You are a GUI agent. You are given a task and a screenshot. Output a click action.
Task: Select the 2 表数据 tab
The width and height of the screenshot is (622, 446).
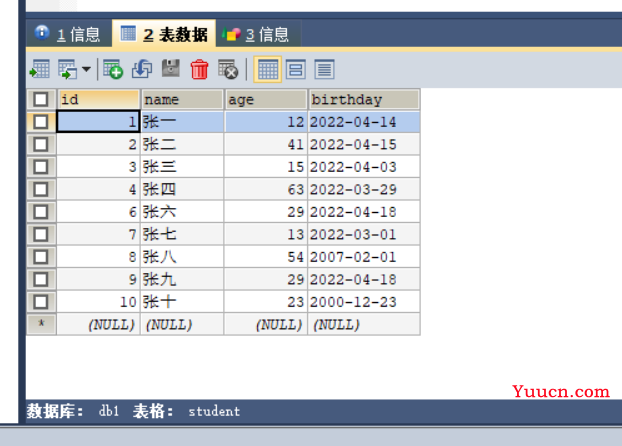[x=164, y=35]
